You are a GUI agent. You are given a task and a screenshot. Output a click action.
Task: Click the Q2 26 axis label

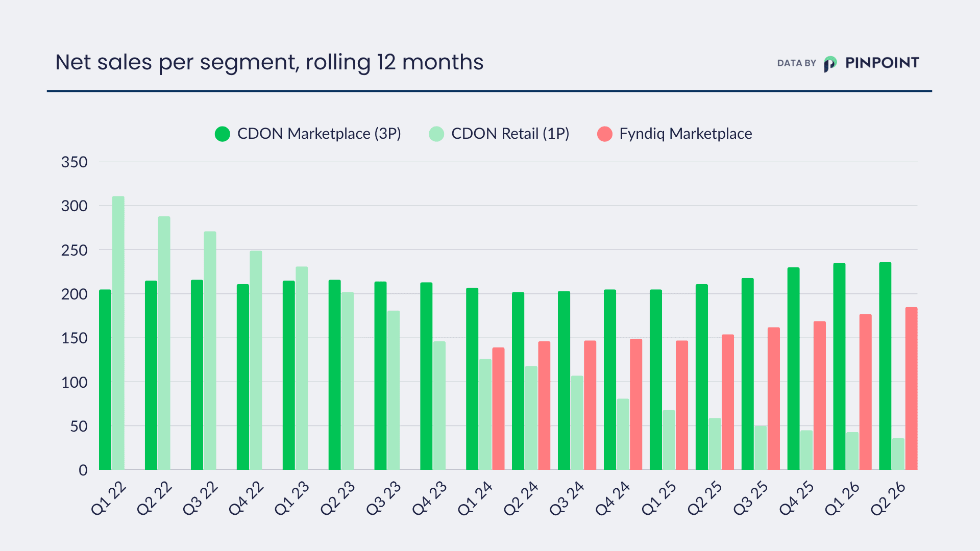[x=888, y=498]
